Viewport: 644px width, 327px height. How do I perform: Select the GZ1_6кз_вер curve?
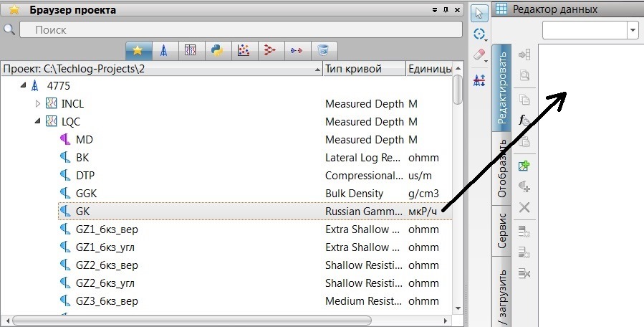[107, 229]
